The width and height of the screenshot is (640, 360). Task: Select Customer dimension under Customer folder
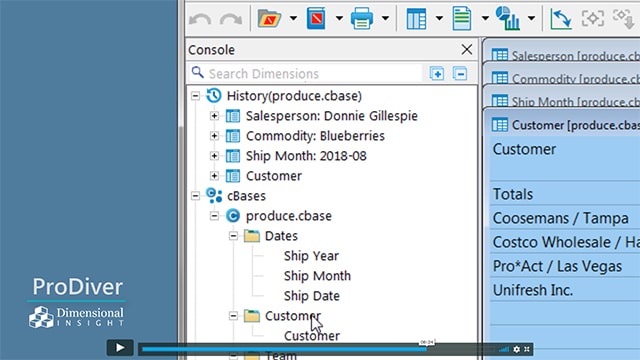point(312,336)
